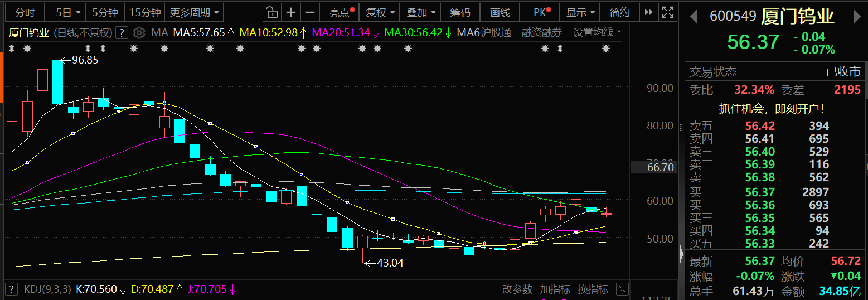
Task: Expand more toolbar items with double-arrow icon
Action: 648,12
